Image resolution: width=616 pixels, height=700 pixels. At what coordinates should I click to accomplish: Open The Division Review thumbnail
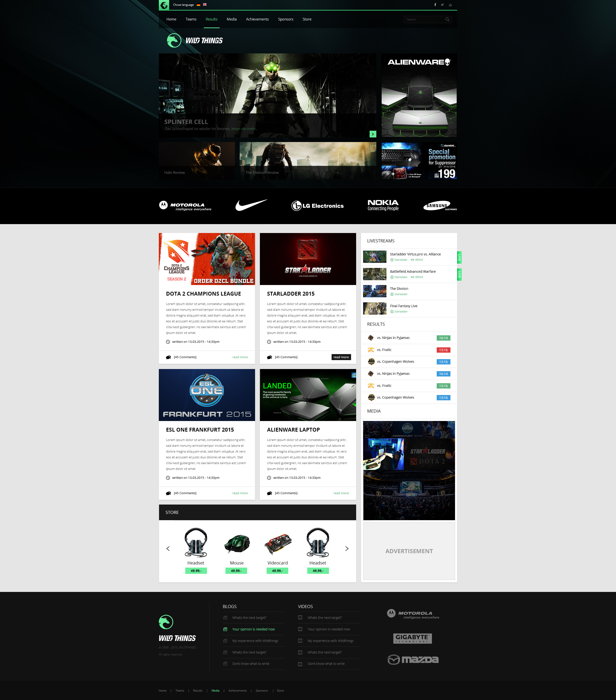[308, 161]
